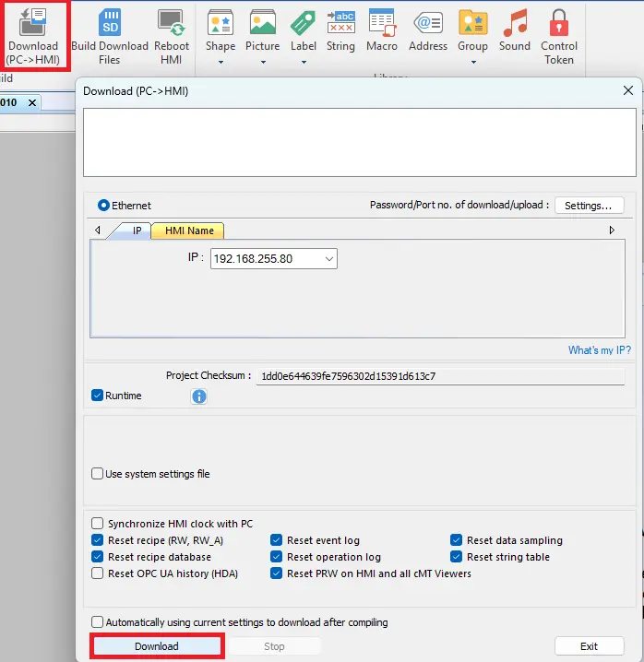Open the Macro editor icon
This screenshot has width=644, height=662.
pyautogui.click(x=382, y=30)
